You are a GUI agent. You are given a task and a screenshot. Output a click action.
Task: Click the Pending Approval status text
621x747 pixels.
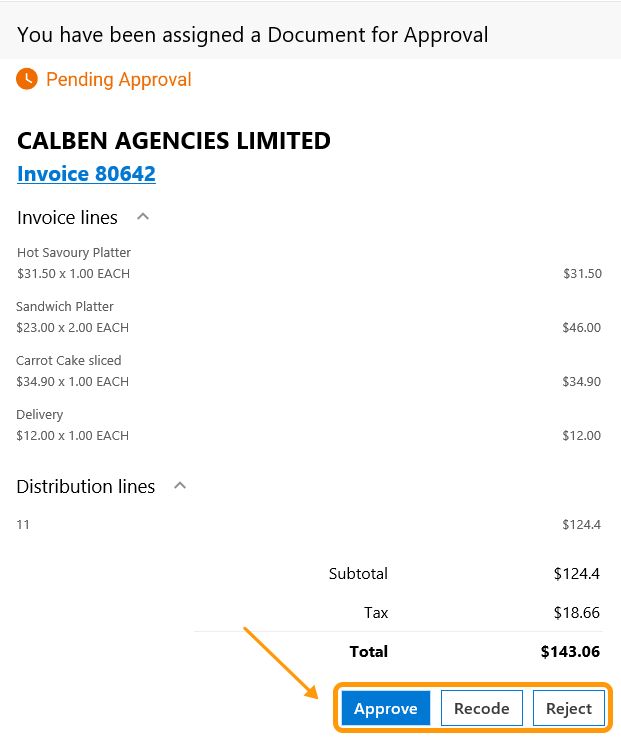click(x=118, y=80)
